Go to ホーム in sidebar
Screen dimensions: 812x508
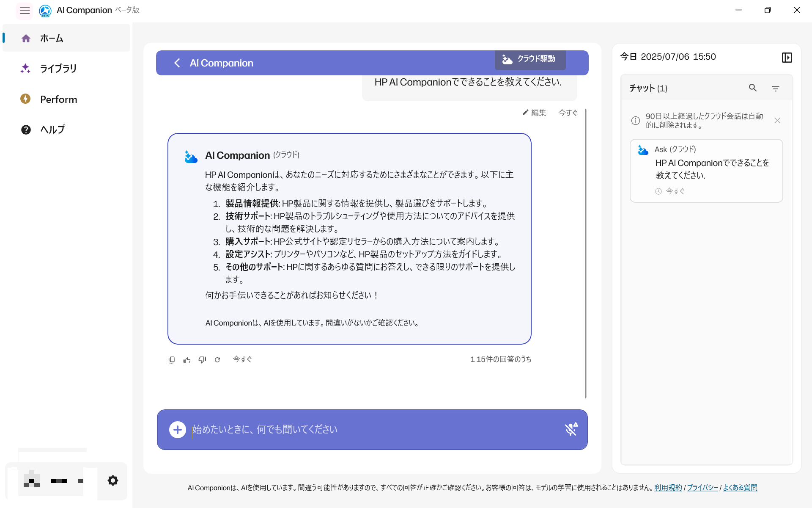point(66,38)
